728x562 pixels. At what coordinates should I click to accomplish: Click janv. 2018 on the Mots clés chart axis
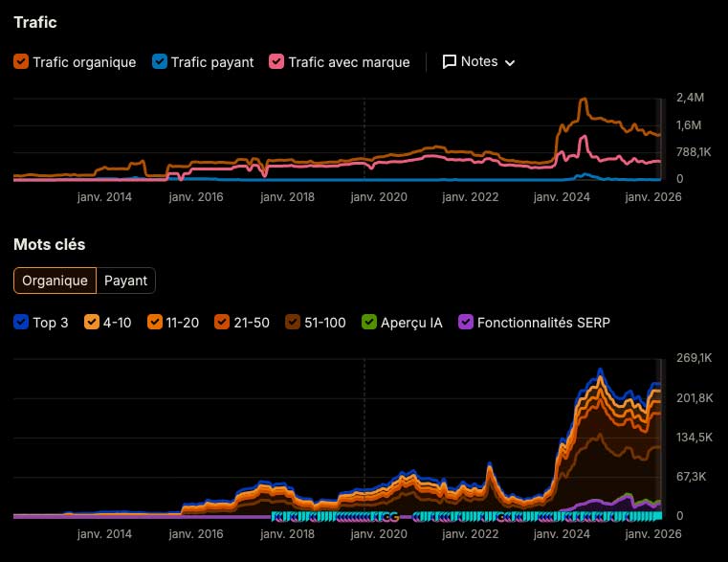pyautogui.click(x=287, y=534)
